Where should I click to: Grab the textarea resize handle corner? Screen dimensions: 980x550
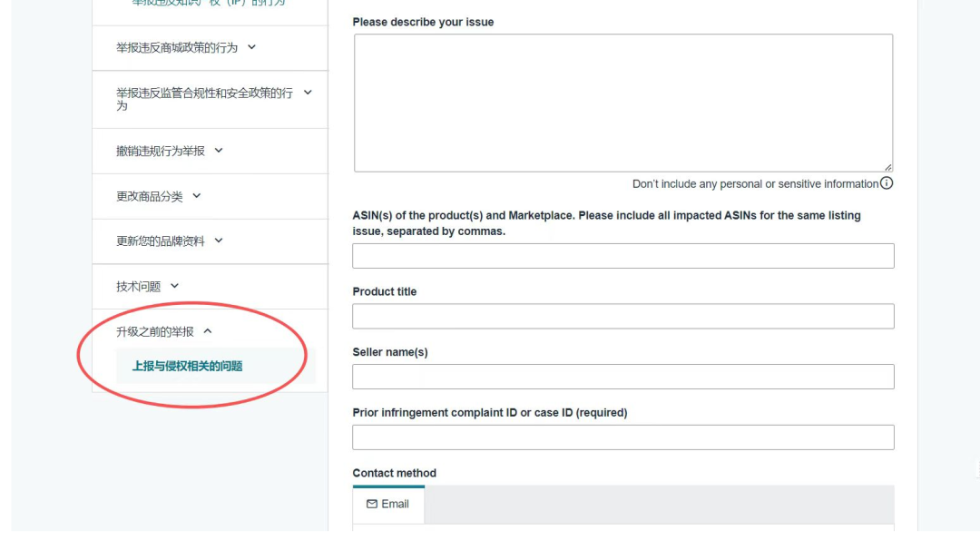pos(888,167)
